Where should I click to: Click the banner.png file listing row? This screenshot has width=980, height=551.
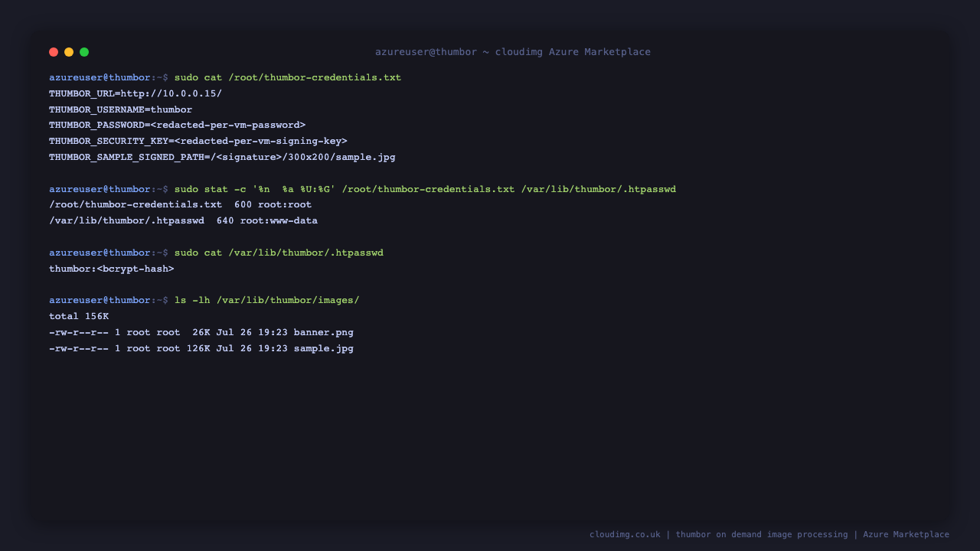pyautogui.click(x=201, y=333)
